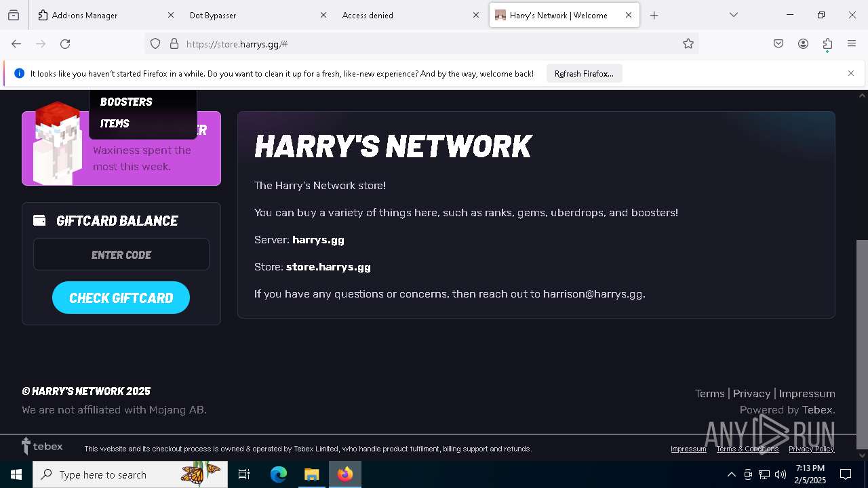Launch Microsoft Edge from taskbar
The width and height of the screenshot is (868, 488).
point(279,474)
